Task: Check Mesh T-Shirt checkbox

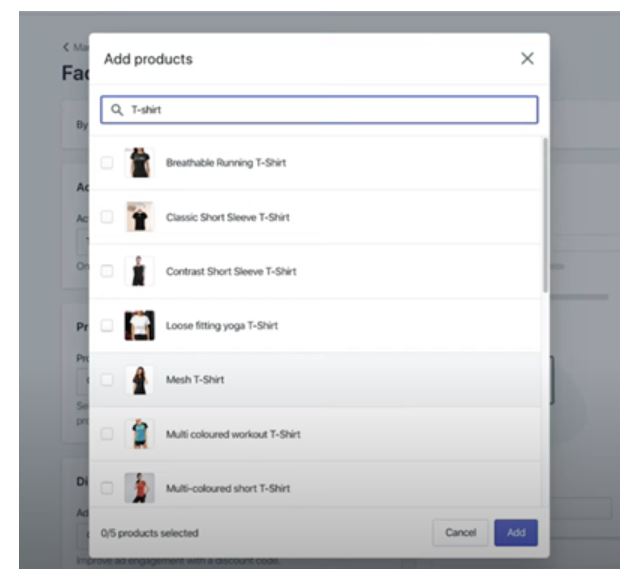Action: (107, 380)
